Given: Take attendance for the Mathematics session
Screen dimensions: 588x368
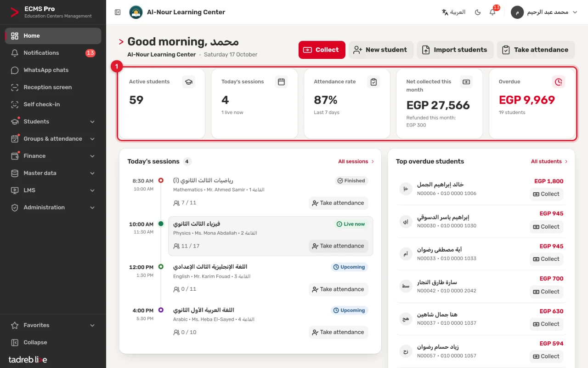Looking at the screenshot, I should tap(338, 203).
